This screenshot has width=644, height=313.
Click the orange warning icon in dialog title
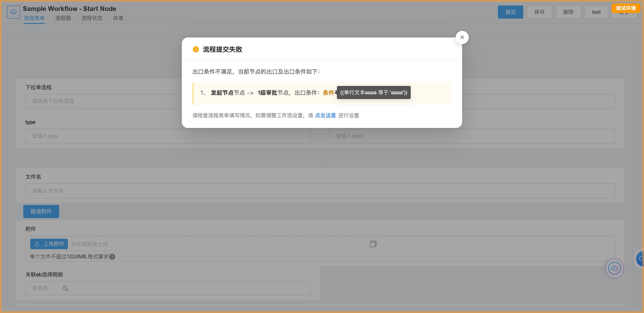[x=196, y=49]
